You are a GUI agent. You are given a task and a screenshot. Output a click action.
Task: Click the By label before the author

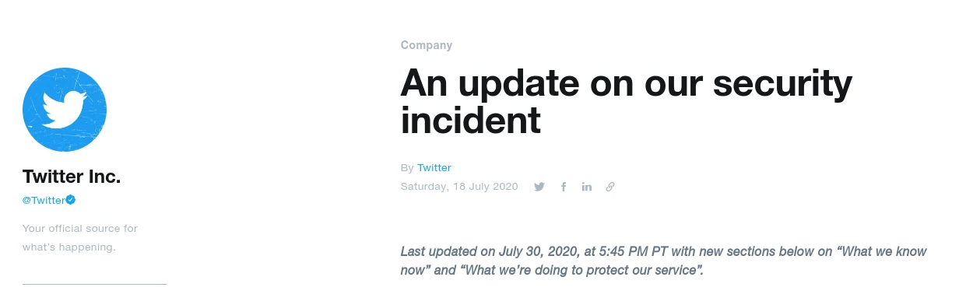407,168
